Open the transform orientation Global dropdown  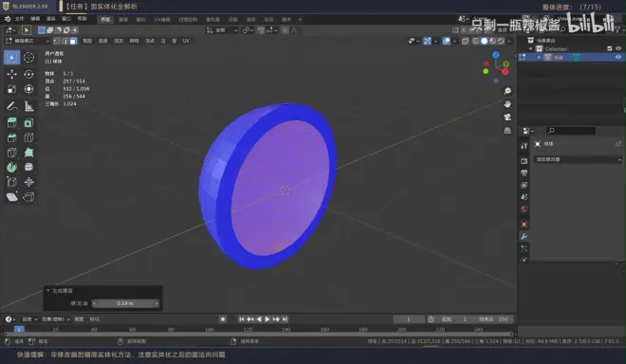coord(222,30)
